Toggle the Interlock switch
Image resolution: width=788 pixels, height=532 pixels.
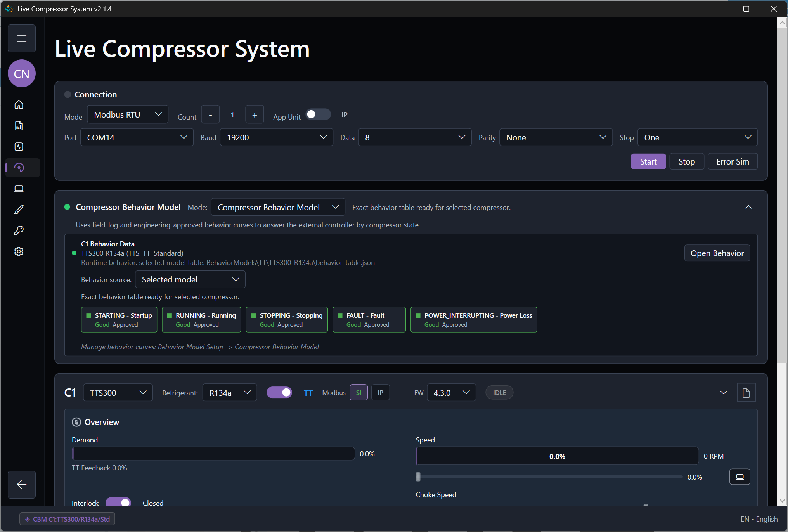pos(118,502)
